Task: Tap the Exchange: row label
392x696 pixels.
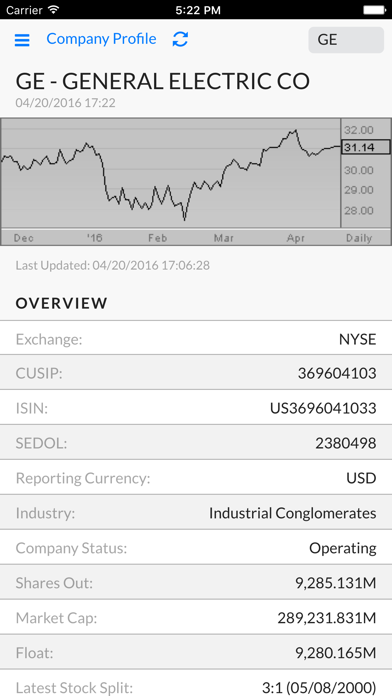Action: 49,340
